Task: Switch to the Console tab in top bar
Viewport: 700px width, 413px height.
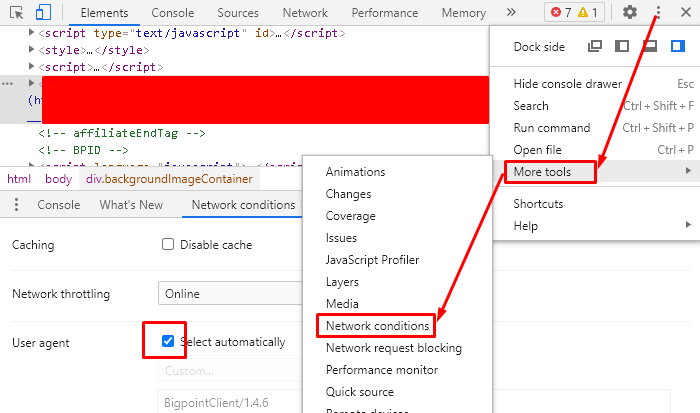Action: tap(172, 13)
